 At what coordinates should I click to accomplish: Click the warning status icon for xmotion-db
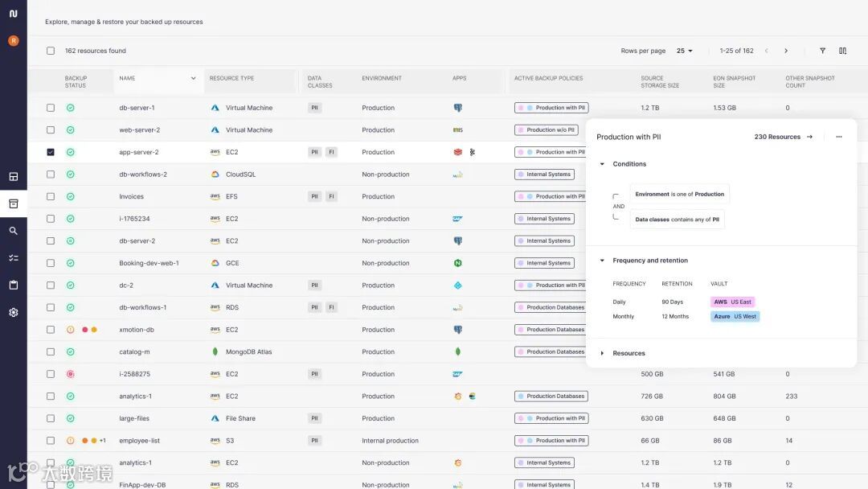coord(70,330)
